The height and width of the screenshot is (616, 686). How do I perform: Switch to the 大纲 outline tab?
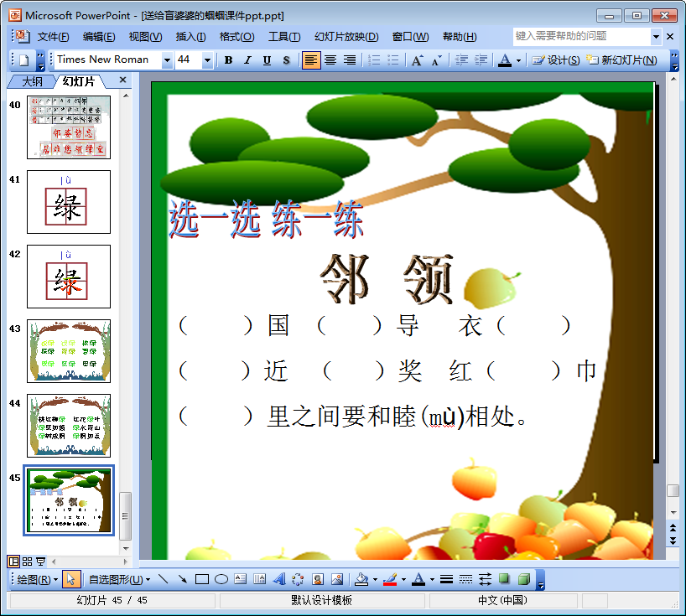click(x=32, y=81)
